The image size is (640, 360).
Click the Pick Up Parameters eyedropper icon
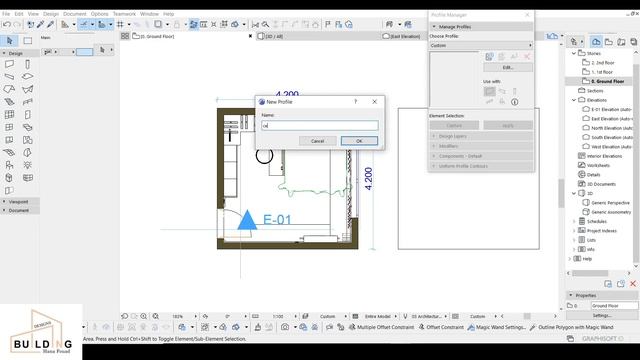tap(40, 24)
